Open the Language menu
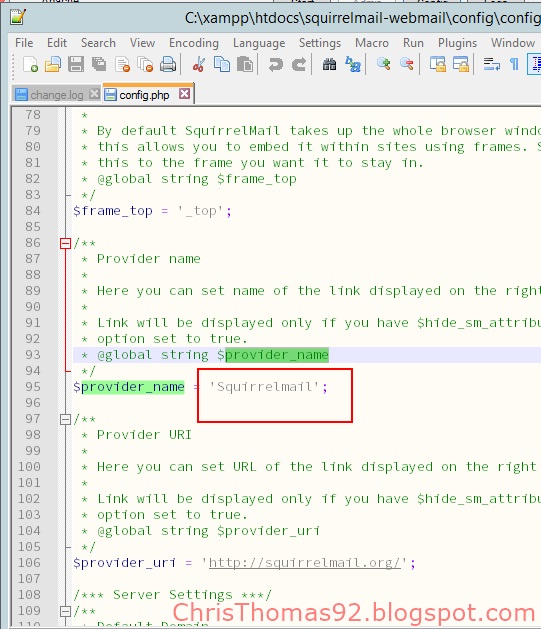Image resolution: width=541 pixels, height=629 pixels. [259, 43]
